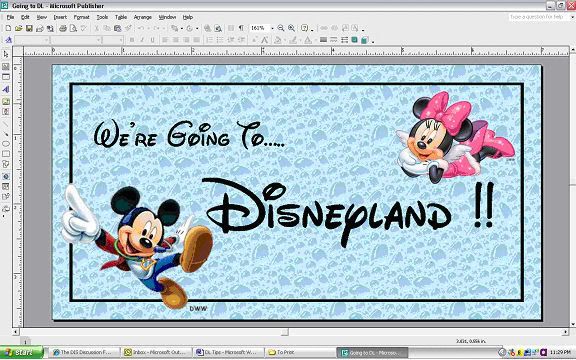Select the Rectangle shape tool

click(6, 154)
